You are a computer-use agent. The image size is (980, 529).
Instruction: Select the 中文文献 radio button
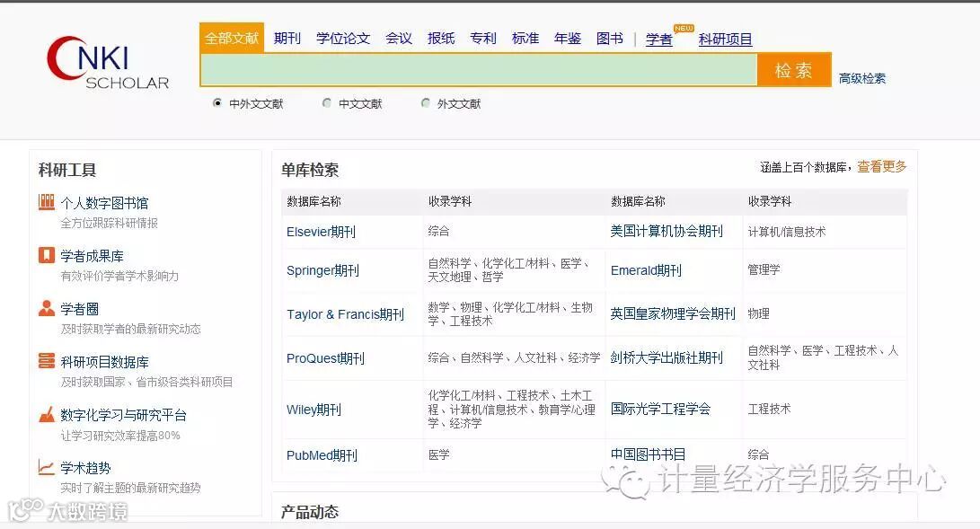326,103
